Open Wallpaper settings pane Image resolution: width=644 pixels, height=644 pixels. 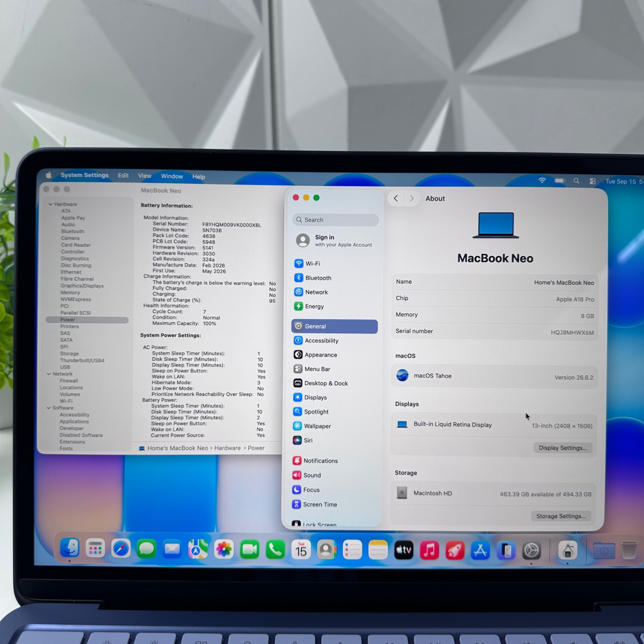[x=312, y=426]
